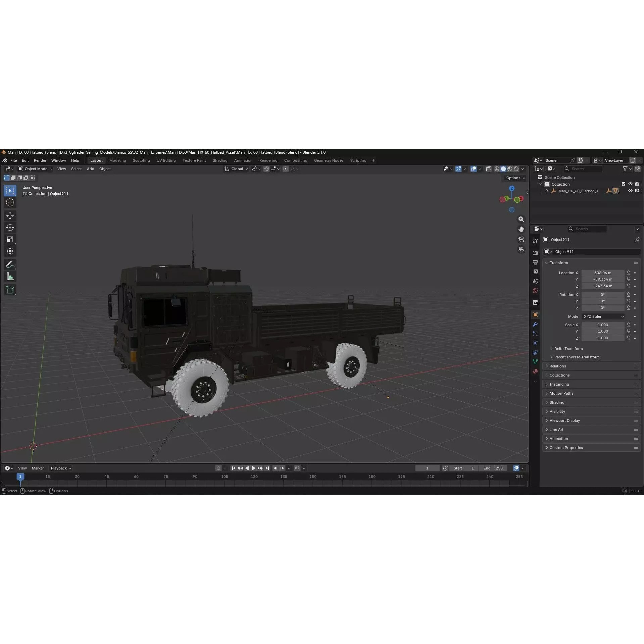Disable the Collection checkbox in the outliner
644x644 pixels.
click(624, 184)
